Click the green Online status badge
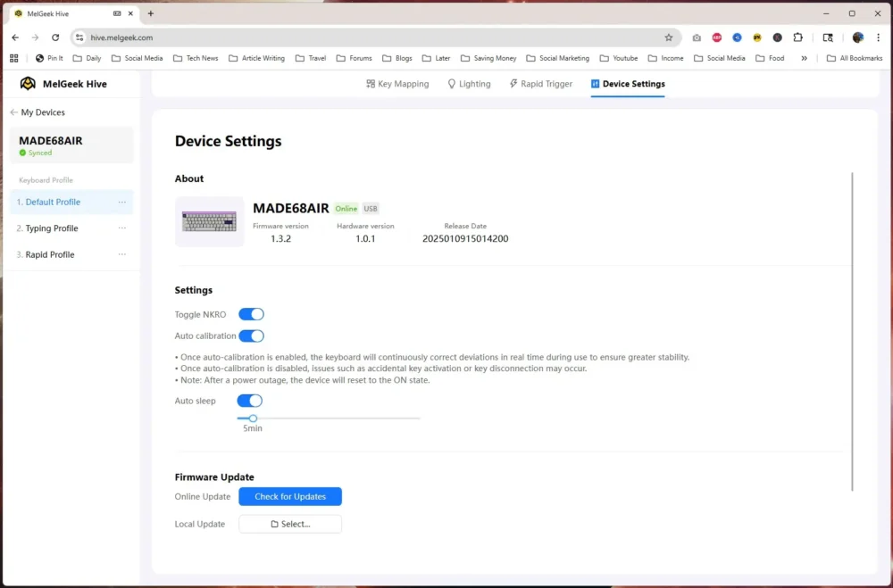This screenshot has height=588, width=893. coord(346,209)
